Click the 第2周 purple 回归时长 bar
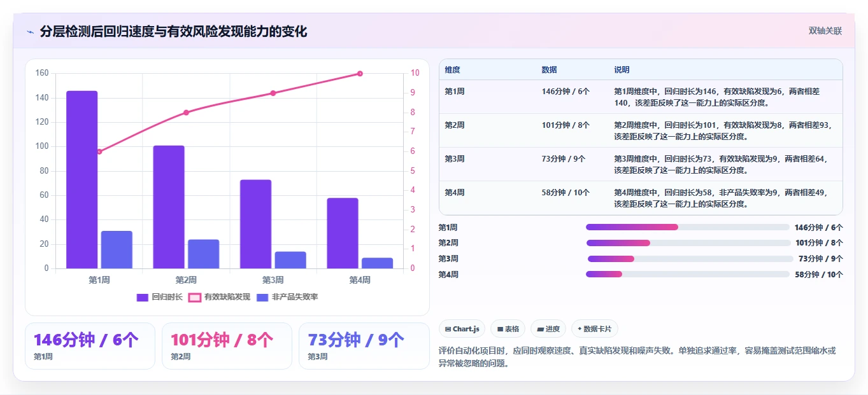868x395 pixels. pyautogui.click(x=169, y=207)
